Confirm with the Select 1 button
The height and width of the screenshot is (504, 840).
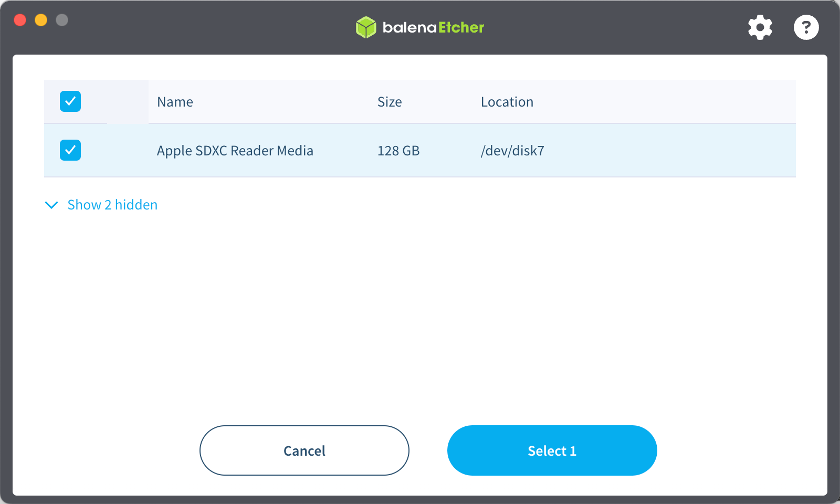[552, 450]
